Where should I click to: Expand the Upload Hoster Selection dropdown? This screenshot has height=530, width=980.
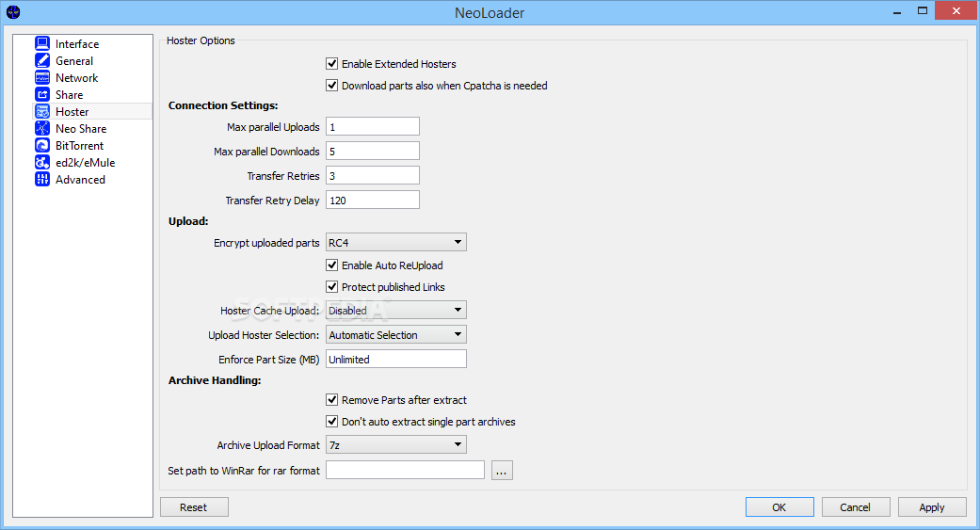[x=396, y=334]
